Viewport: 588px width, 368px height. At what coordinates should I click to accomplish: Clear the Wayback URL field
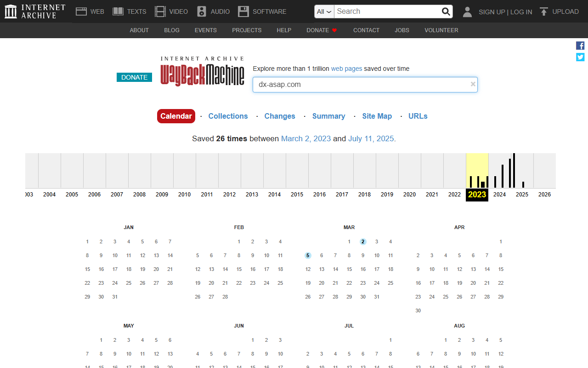click(x=473, y=84)
